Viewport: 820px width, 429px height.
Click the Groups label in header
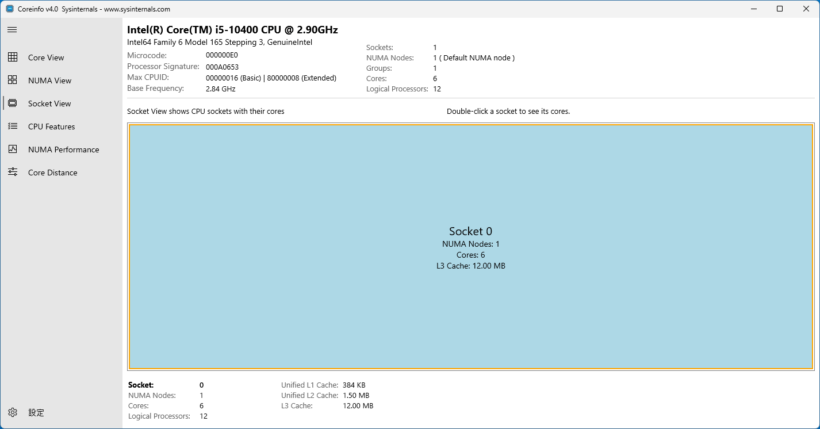379,69
